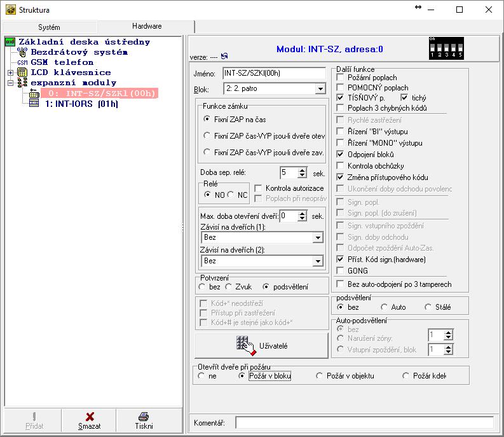Click the double-arrow icon in title bar
Viewport: 504px width, 437px height.
pos(418,7)
